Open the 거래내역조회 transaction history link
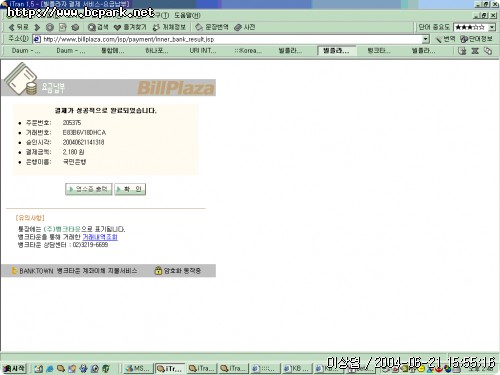This screenshot has height=375, width=500. 100,237
